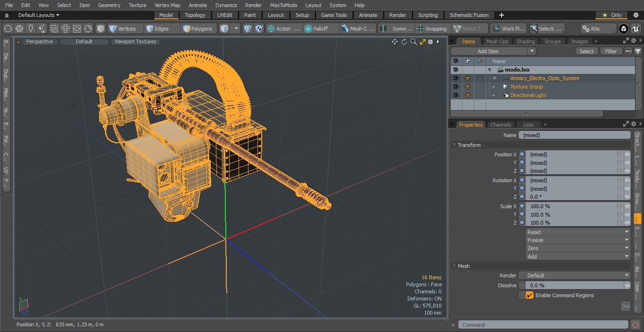The height and width of the screenshot is (332, 644).
Task: Open the MaxToModo menu
Action: point(283,5)
